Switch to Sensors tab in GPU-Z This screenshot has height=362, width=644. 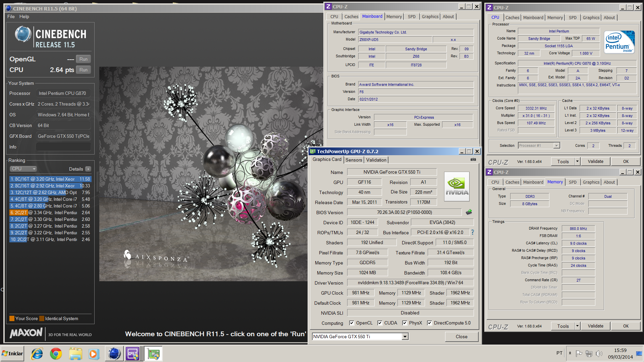point(354,160)
